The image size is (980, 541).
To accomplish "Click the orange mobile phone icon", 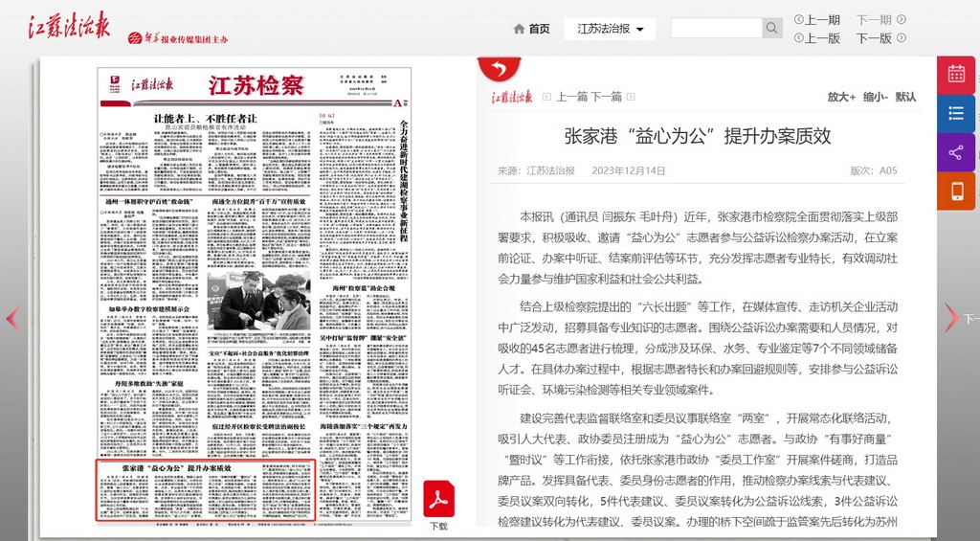I will point(956,191).
